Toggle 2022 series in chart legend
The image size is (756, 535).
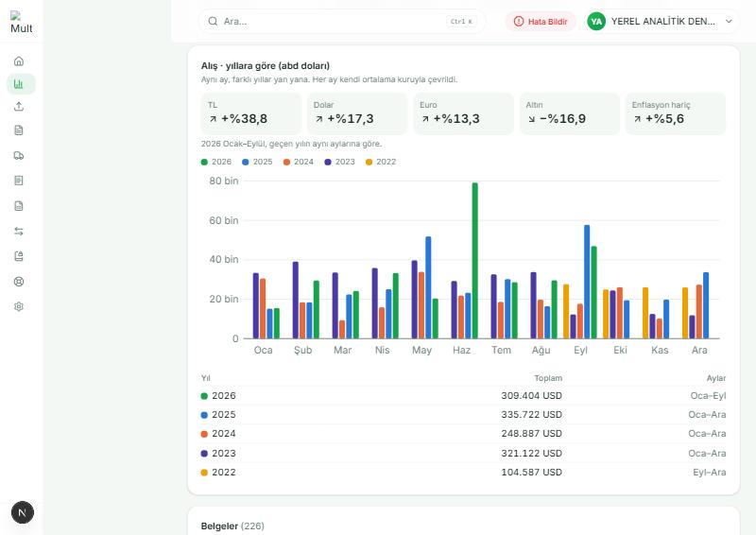(381, 162)
